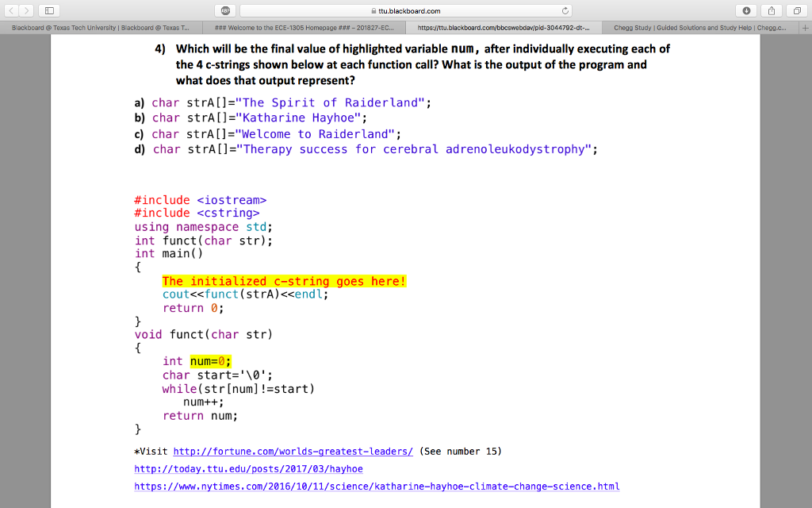Go back using the back navigation arrow

pyautogui.click(x=11, y=10)
